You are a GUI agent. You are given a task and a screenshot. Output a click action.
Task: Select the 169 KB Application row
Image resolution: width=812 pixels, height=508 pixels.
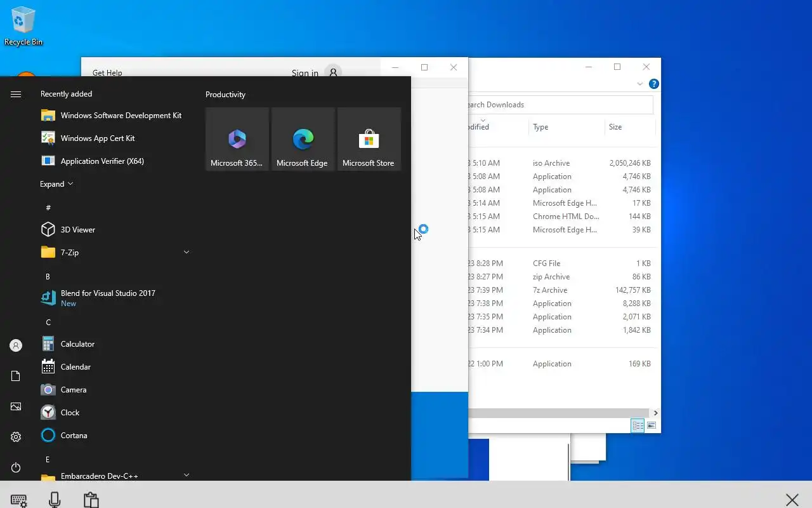tap(561, 364)
